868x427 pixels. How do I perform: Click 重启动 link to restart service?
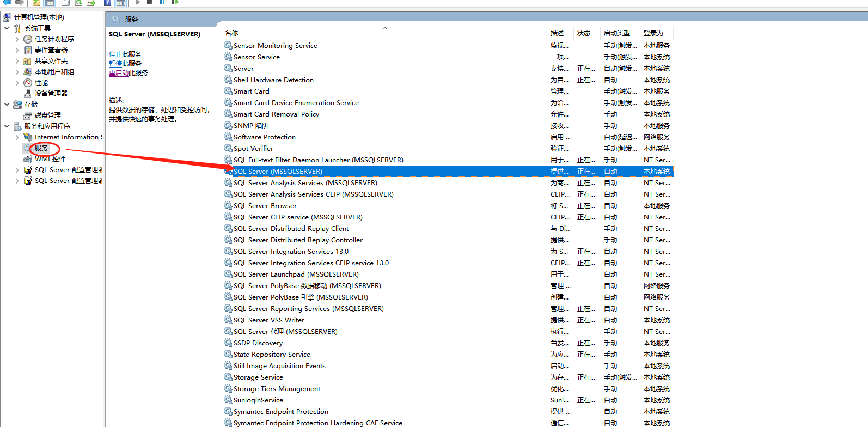tap(119, 73)
